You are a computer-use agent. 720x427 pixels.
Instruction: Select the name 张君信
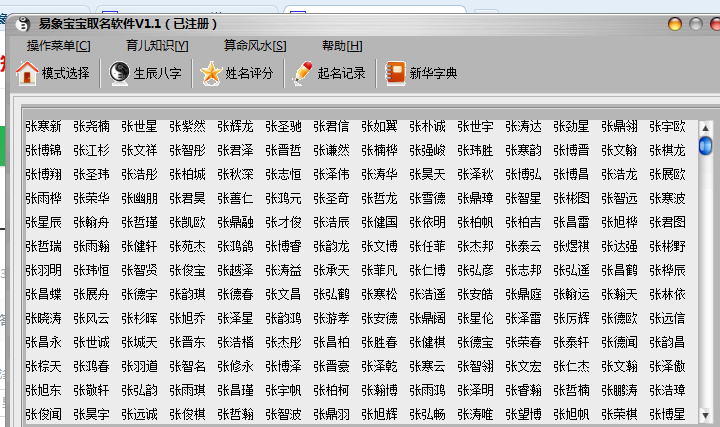click(x=332, y=126)
